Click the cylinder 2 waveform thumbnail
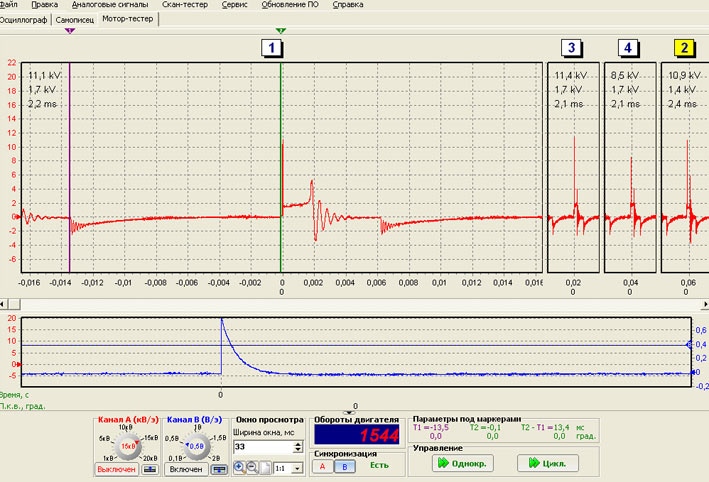 coord(685,167)
